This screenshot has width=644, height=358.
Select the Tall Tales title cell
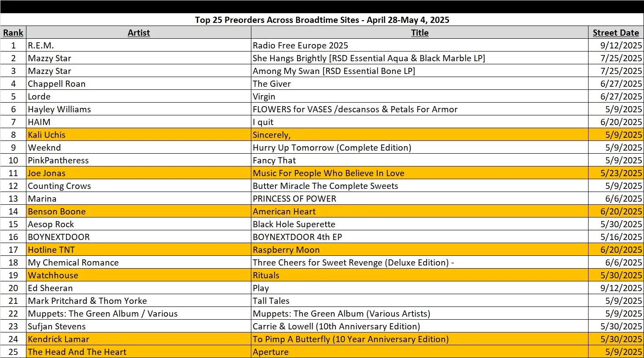[x=420, y=301]
